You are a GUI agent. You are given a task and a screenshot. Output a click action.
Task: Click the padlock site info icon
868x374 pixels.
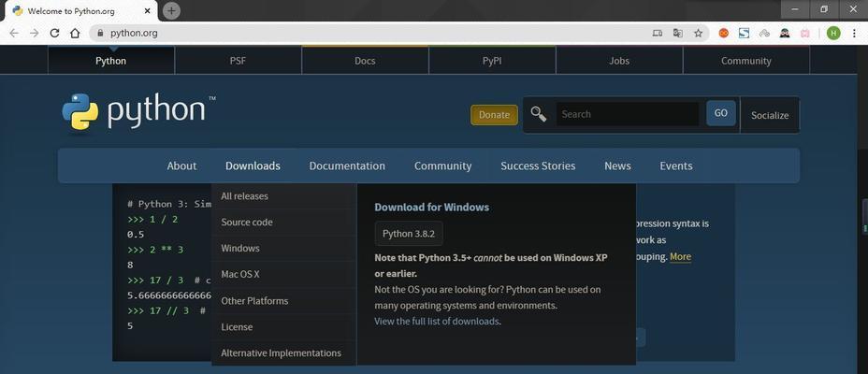coord(100,34)
